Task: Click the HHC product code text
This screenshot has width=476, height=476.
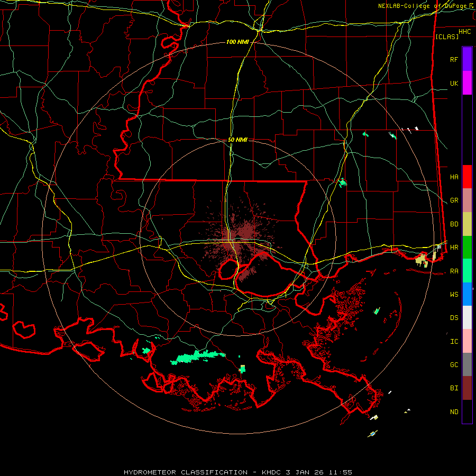Action: tap(464, 32)
